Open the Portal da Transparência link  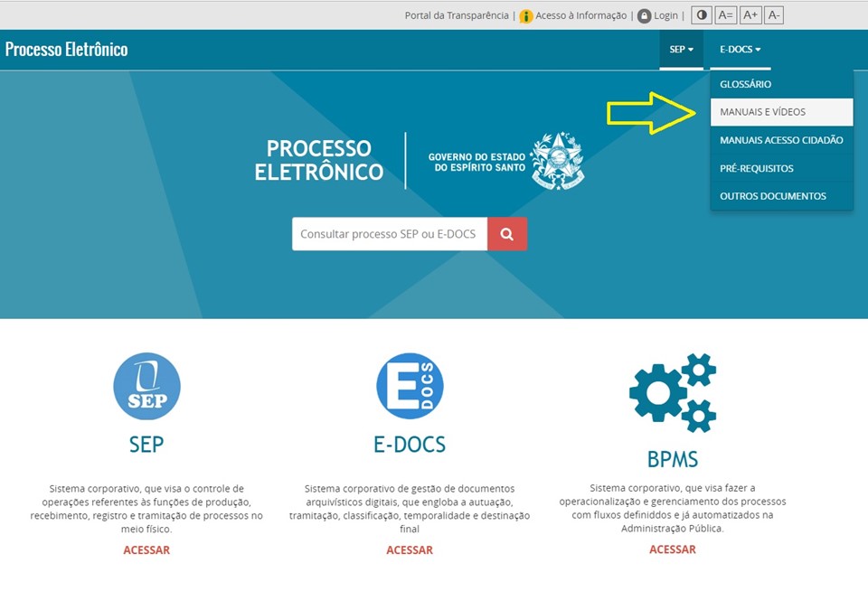click(457, 15)
